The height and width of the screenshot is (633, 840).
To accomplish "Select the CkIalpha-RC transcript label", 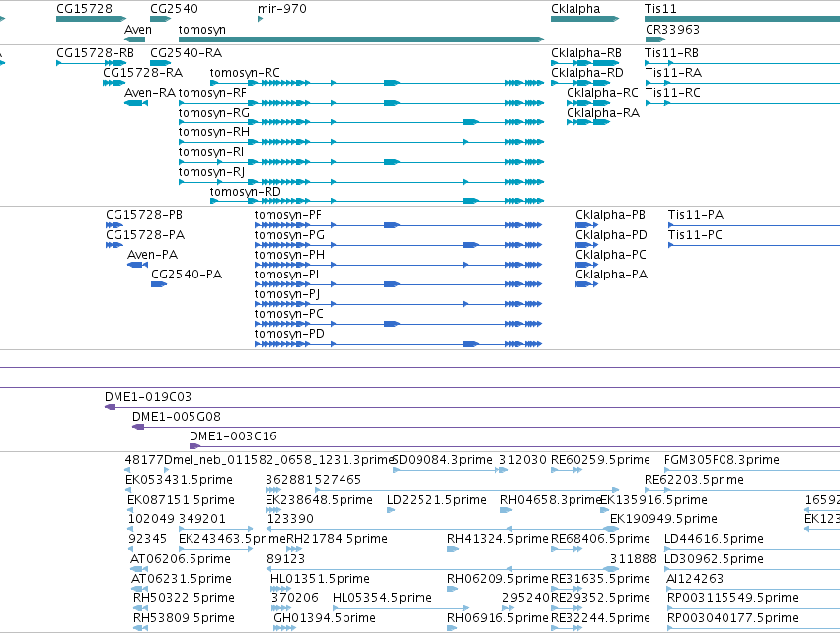I will tap(603, 93).
